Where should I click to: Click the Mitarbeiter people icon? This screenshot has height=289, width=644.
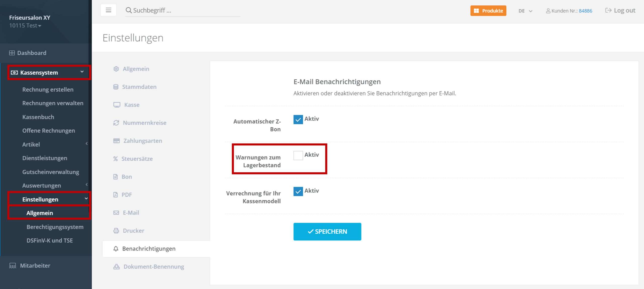click(13, 266)
